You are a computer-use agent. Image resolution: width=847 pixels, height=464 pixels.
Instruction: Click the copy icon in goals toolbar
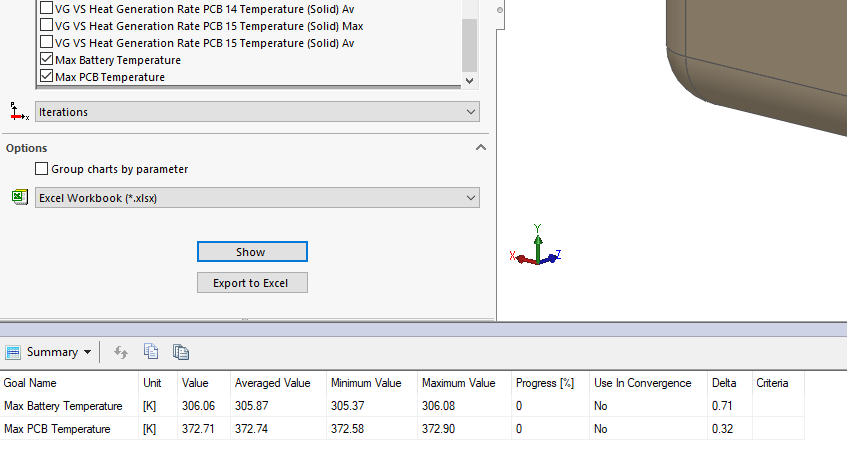(151, 352)
